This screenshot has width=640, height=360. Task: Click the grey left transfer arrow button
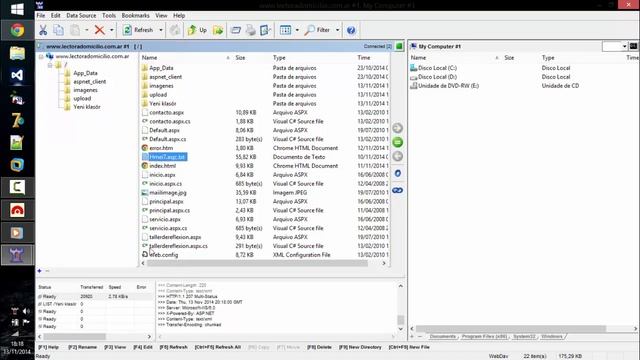(x=398, y=156)
